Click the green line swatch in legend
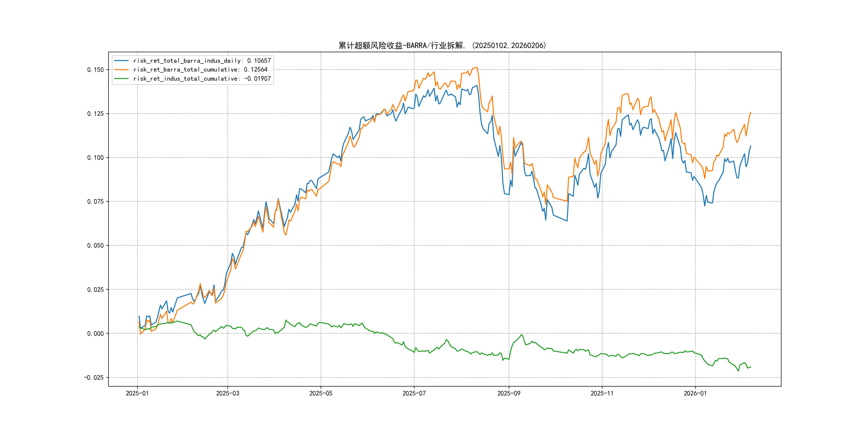Viewport: 868px width, 434px height. click(x=121, y=78)
